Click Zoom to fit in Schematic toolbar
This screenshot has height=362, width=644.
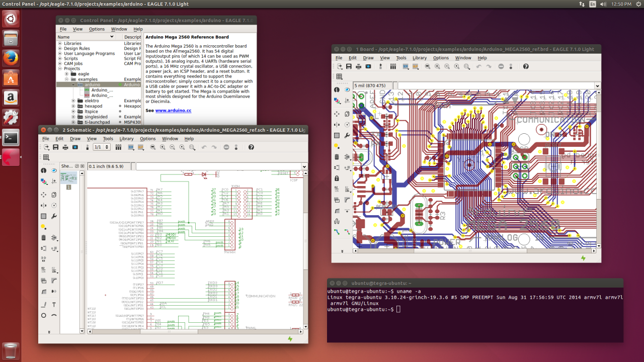tap(152, 147)
